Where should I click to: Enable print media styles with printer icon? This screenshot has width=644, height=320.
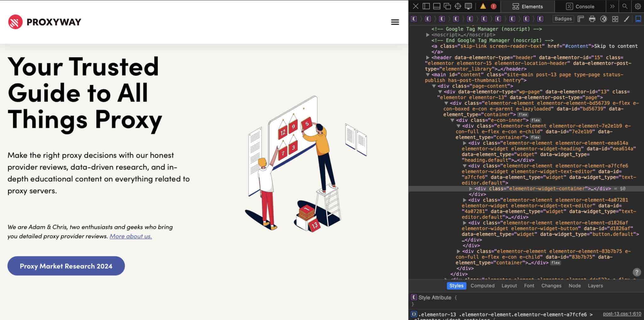[x=592, y=19]
